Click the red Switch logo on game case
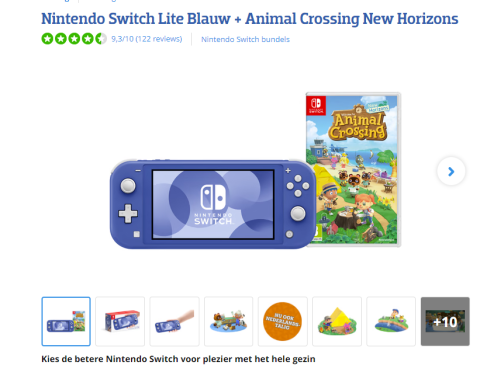This screenshot has height=365, width=480. pos(316,106)
